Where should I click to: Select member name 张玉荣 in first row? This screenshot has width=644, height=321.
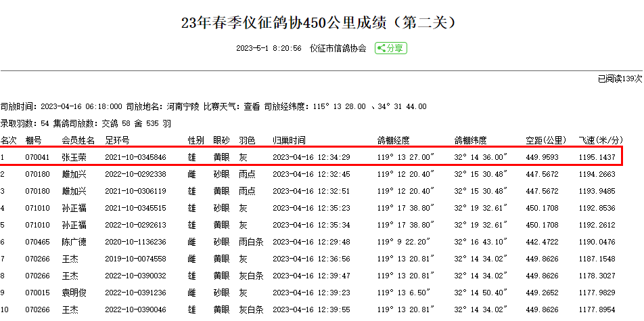[x=74, y=157]
